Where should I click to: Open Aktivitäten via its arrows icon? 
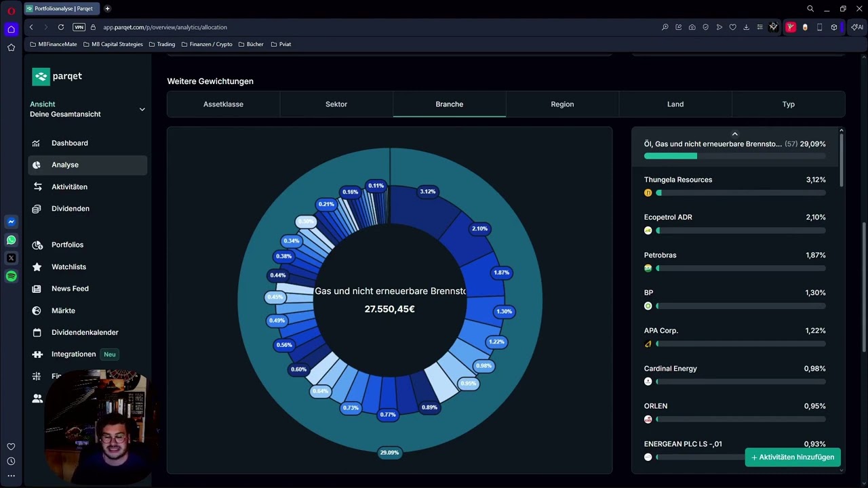coord(37,186)
